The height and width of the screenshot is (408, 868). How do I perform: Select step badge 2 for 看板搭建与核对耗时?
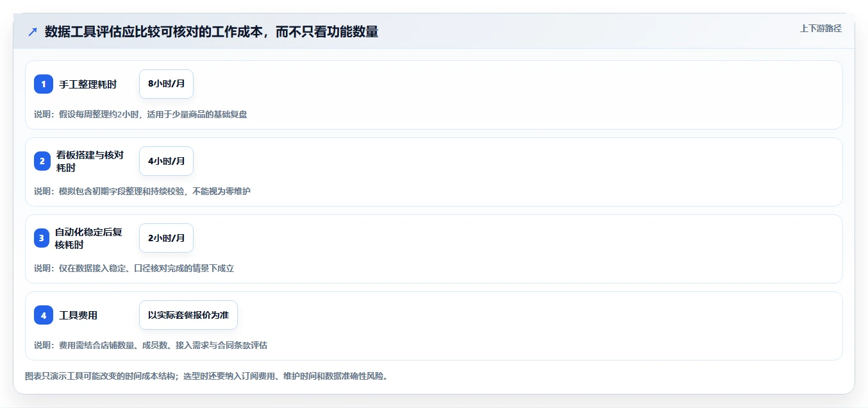[44, 161]
